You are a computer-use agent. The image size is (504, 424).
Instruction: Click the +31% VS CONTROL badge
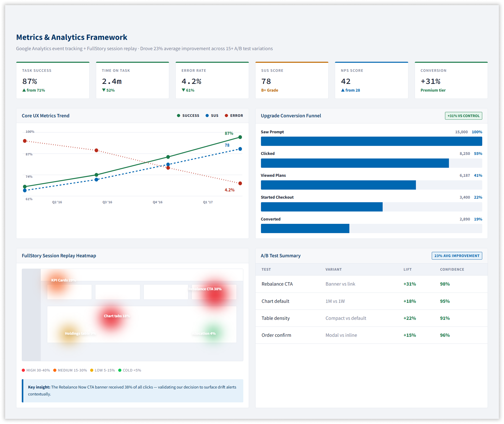(463, 116)
